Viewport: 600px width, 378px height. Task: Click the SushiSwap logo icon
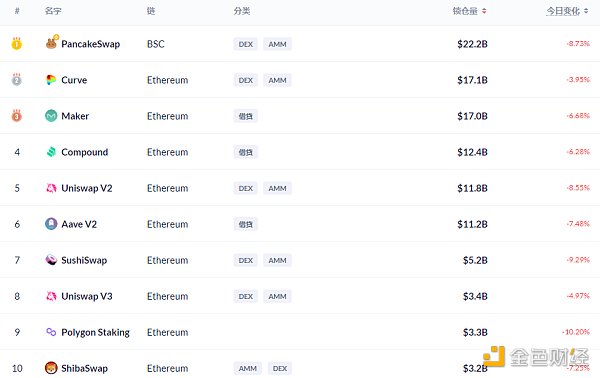point(51,260)
